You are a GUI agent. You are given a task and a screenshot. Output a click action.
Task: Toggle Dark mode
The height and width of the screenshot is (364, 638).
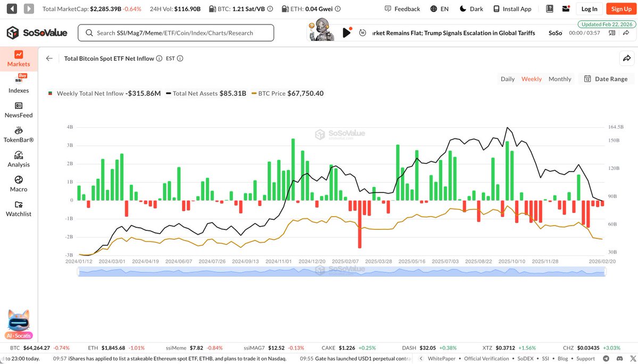471,9
